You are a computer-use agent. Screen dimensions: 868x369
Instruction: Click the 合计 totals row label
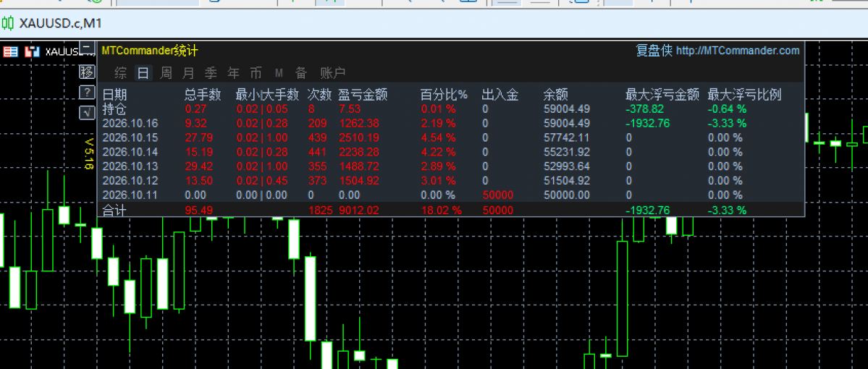click(114, 210)
